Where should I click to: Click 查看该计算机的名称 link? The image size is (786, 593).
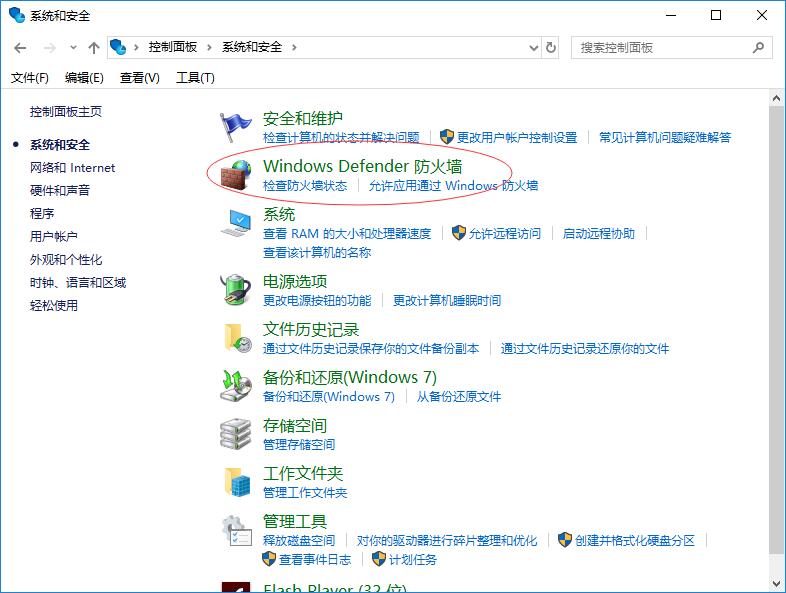[317, 253]
